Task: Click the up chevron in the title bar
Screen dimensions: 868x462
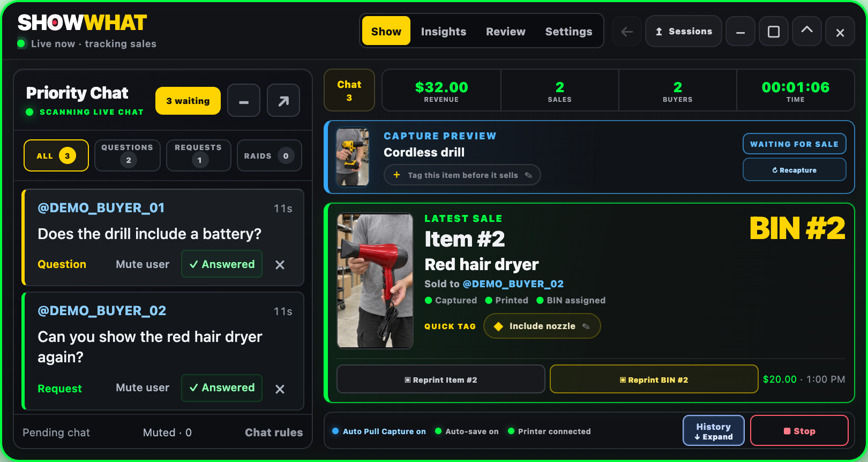Action: click(807, 31)
